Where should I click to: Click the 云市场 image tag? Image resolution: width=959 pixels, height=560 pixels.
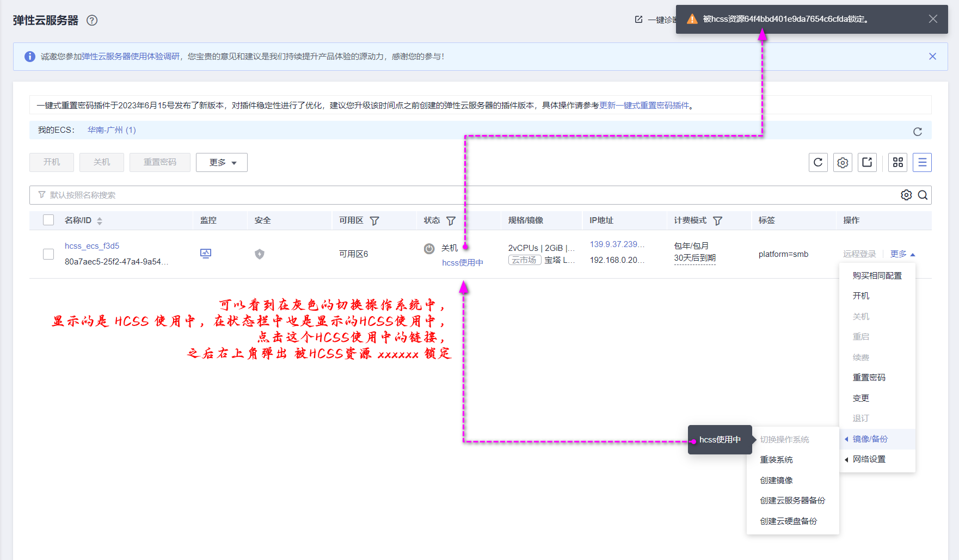coord(525,260)
